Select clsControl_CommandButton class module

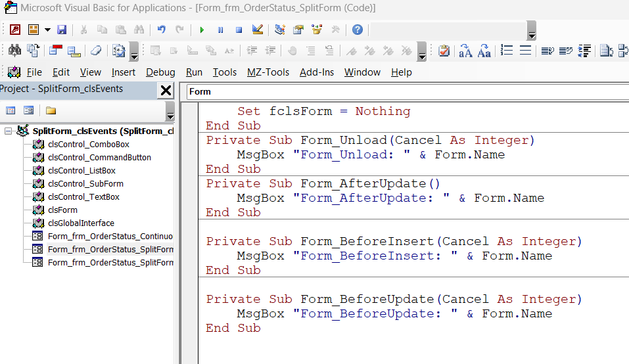click(99, 158)
